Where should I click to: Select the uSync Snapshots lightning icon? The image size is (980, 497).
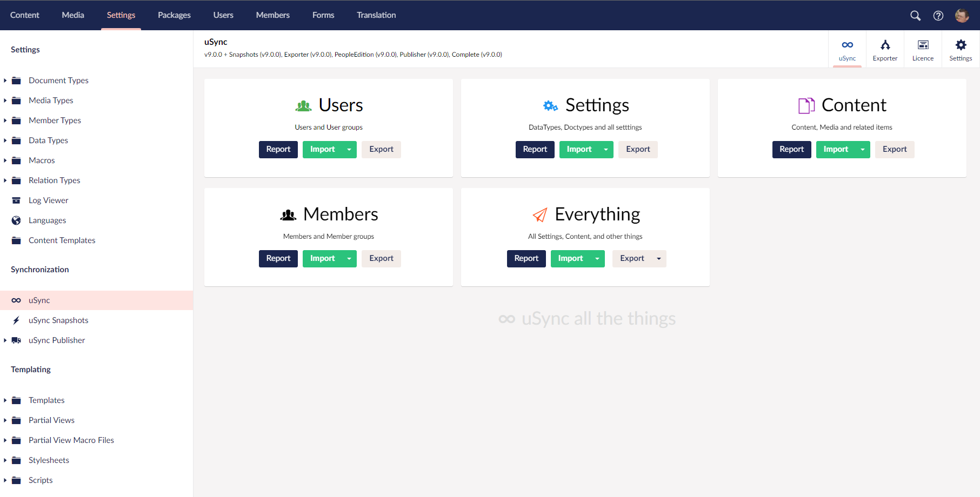point(16,320)
